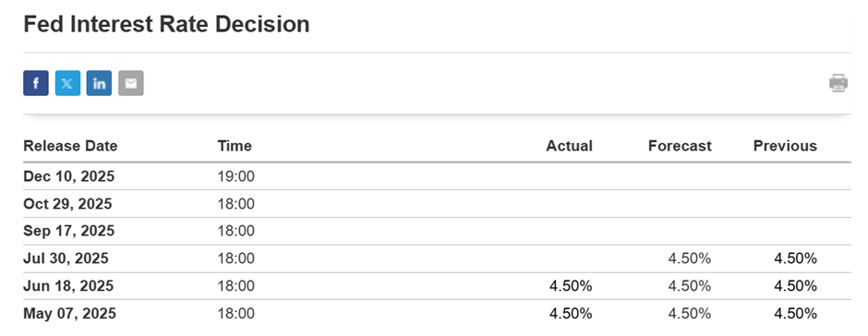Select the Jun 18, 2025 release row

click(437, 286)
